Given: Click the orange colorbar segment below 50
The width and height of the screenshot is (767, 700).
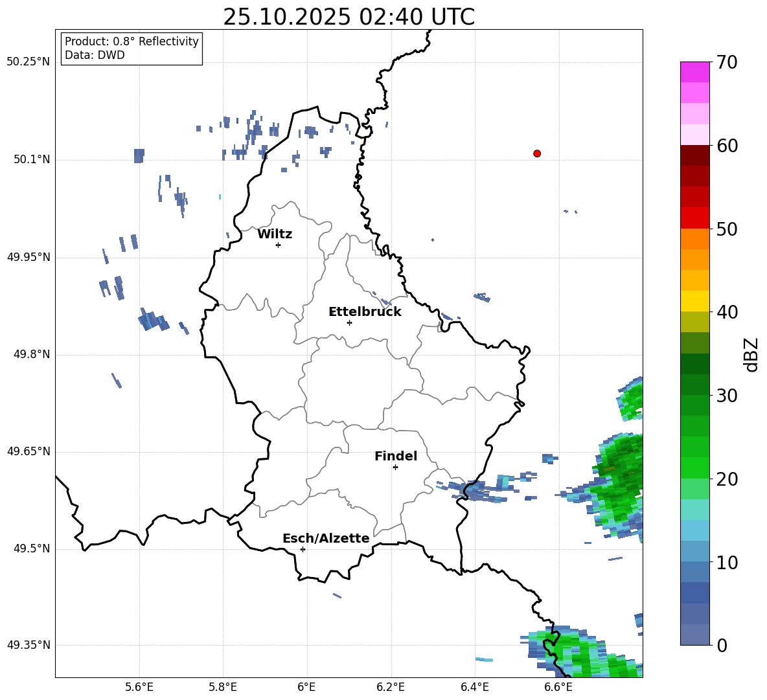Looking at the screenshot, I should pyautogui.click(x=694, y=239).
